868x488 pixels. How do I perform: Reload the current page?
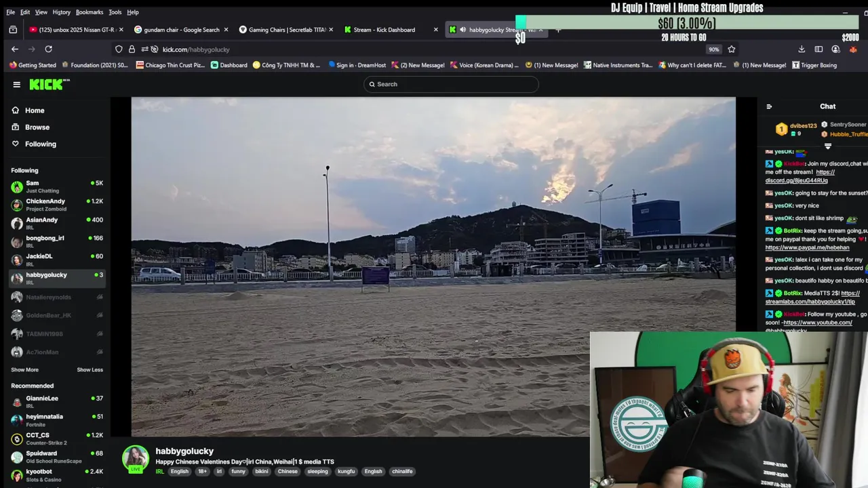[x=48, y=49]
